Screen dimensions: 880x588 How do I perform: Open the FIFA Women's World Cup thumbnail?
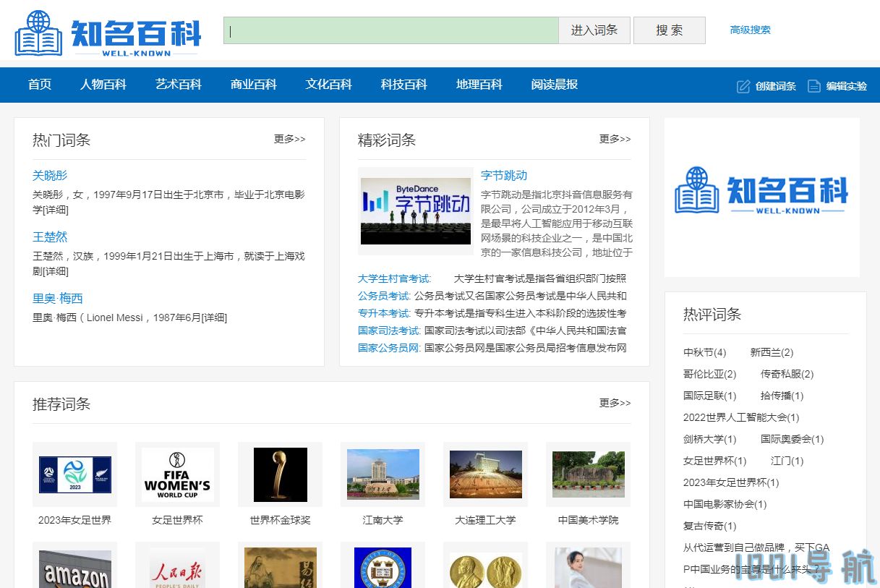(177, 474)
